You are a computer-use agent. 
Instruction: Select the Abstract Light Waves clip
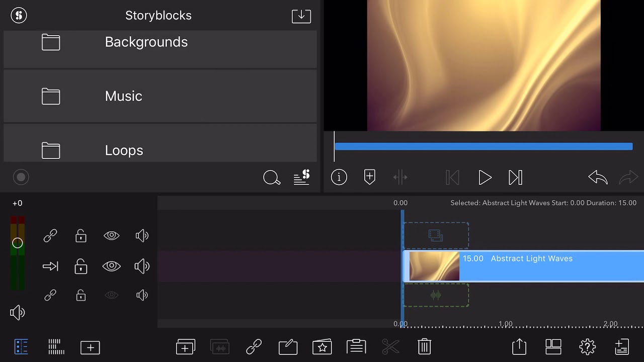coord(524,266)
